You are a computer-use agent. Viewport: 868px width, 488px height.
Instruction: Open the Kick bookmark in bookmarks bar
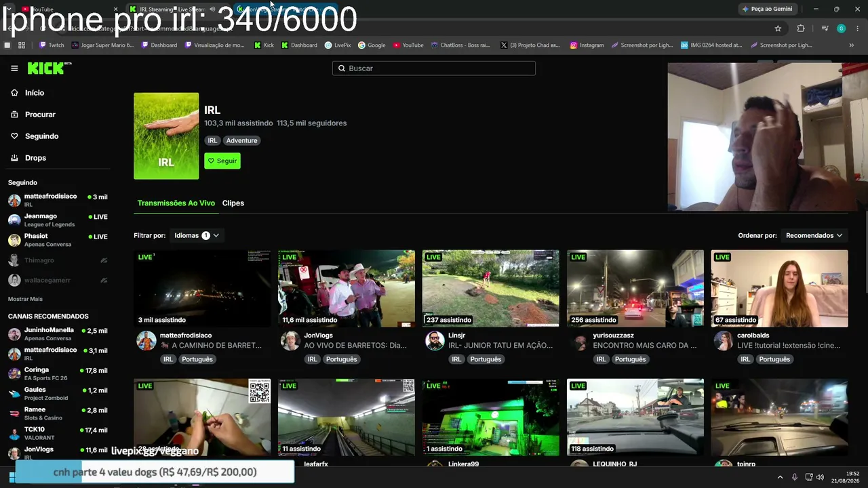(x=264, y=45)
